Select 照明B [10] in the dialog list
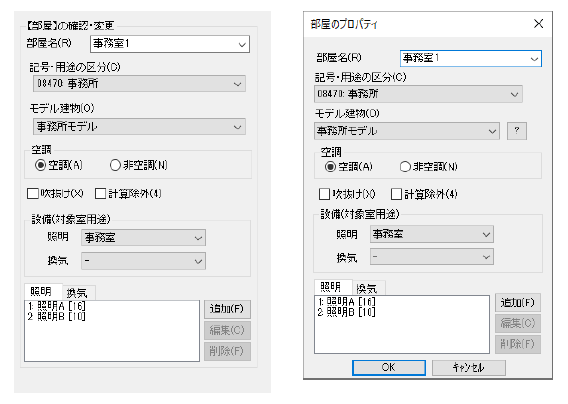The width and height of the screenshot is (568, 404). click(x=346, y=312)
